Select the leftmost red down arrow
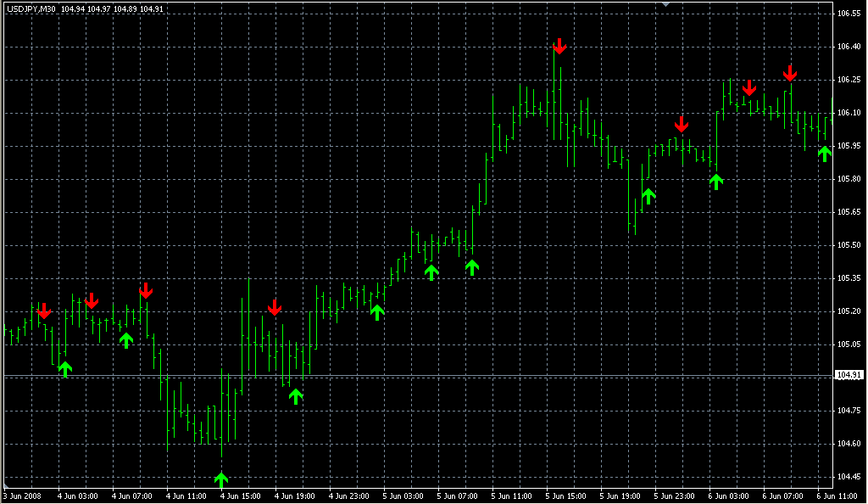This screenshot has width=868, height=504. [44, 311]
